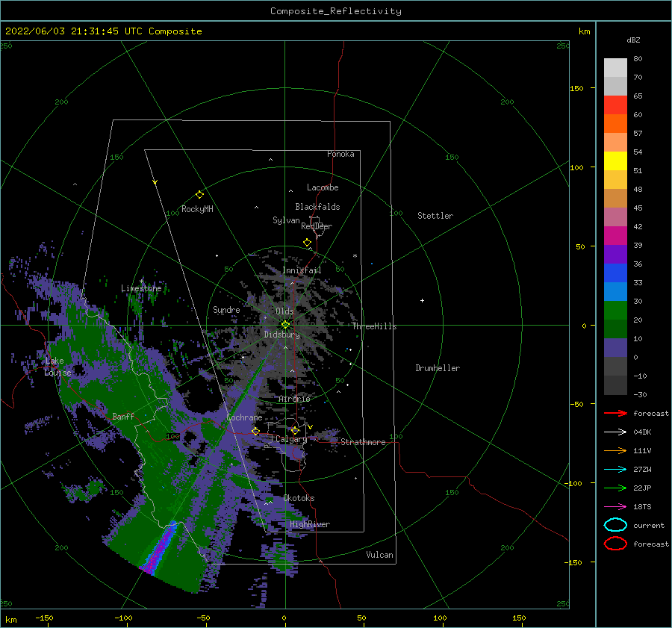
Task: Click the Cochrane label
Action: 244,417
